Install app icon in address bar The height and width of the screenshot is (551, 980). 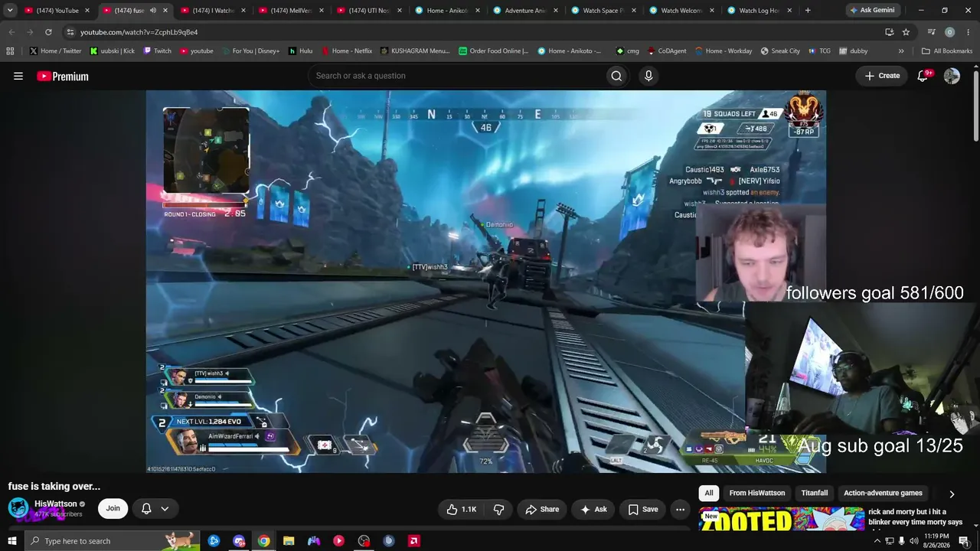click(889, 32)
